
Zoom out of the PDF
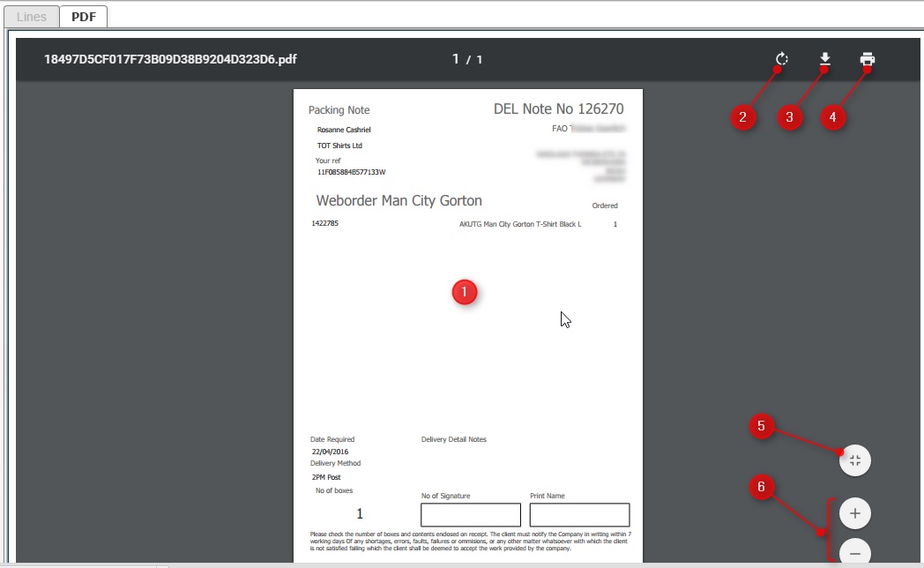854,554
